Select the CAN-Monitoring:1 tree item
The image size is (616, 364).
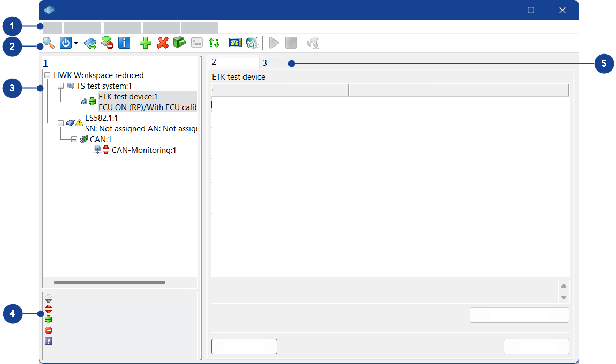143,150
